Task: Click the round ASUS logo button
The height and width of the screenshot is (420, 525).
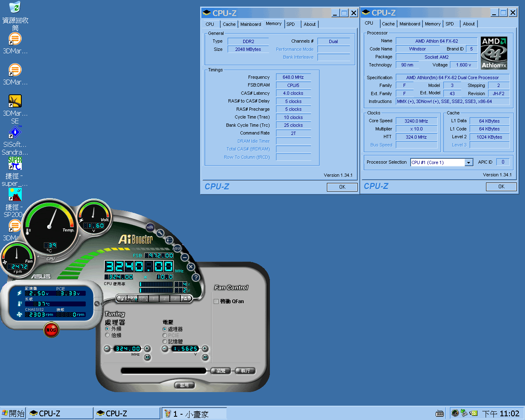Action: [177, 248]
